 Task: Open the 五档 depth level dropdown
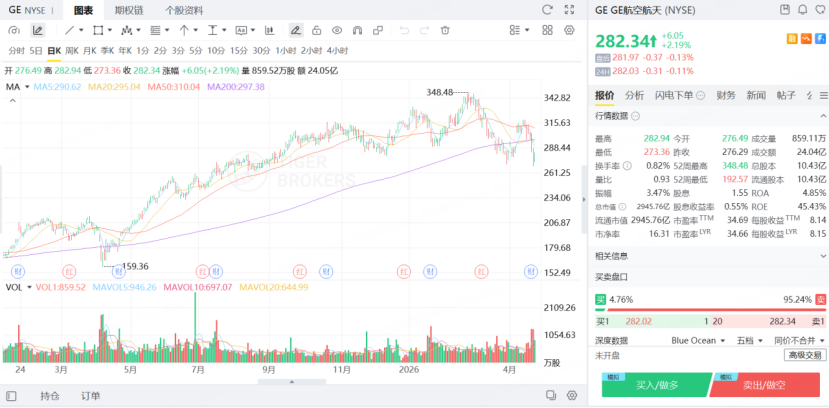pyautogui.click(x=751, y=341)
